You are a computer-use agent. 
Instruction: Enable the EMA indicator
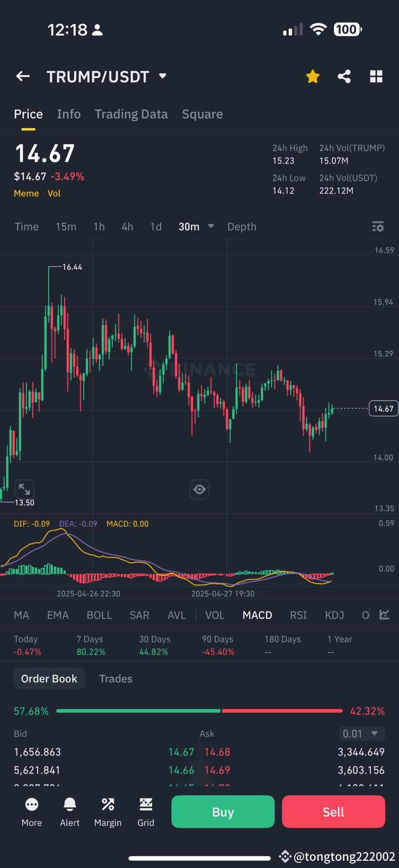click(x=58, y=615)
